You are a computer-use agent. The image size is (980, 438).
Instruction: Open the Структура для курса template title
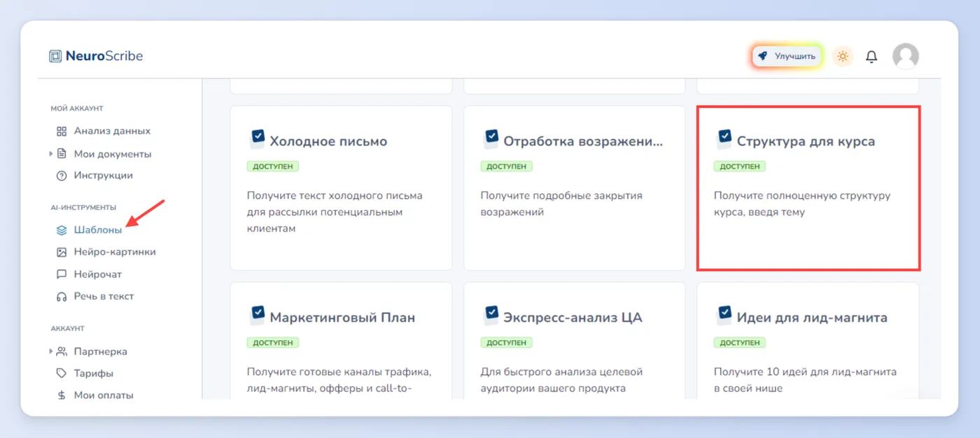(806, 141)
